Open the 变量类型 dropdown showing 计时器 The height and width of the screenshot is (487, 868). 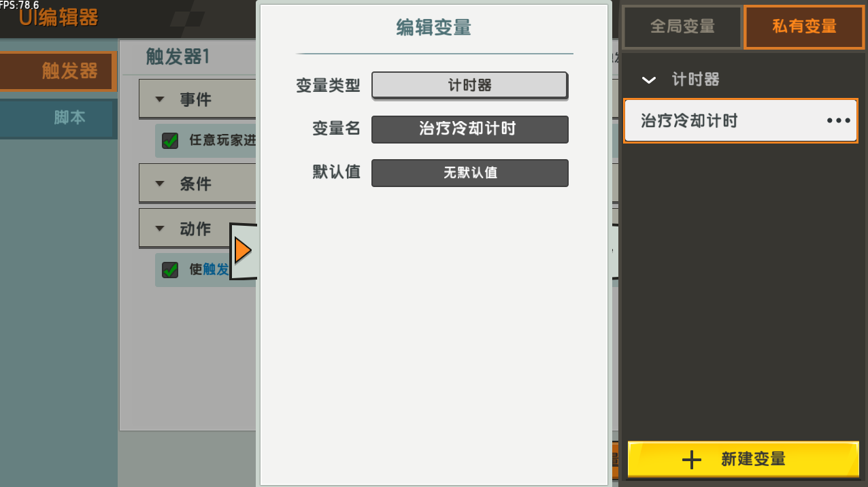(x=469, y=86)
